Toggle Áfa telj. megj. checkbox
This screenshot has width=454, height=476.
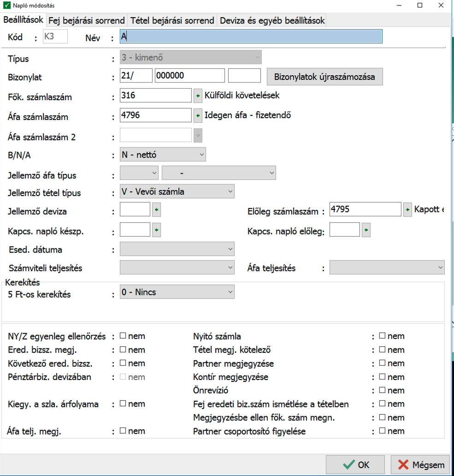[x=123, y=430]
